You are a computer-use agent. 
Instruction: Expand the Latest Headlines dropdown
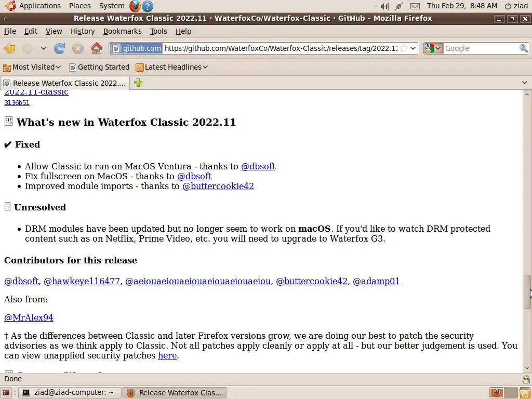click(205, 67)
